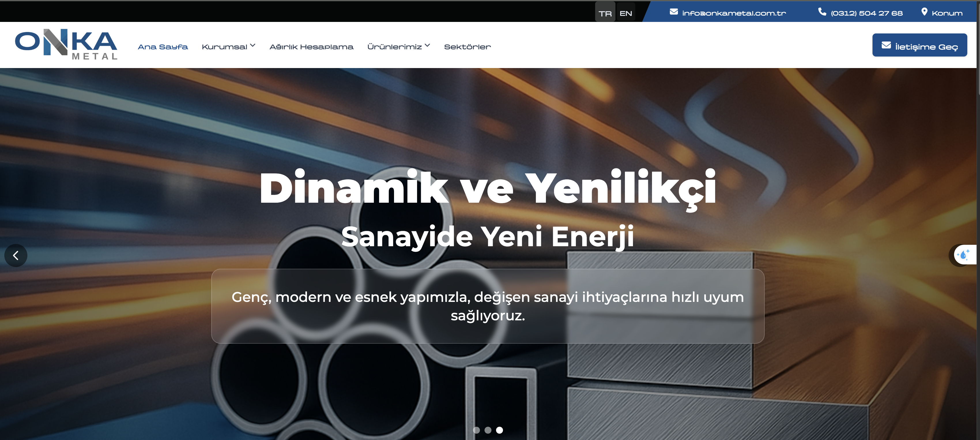Click the ONKA Metal logo

(66, 44)
